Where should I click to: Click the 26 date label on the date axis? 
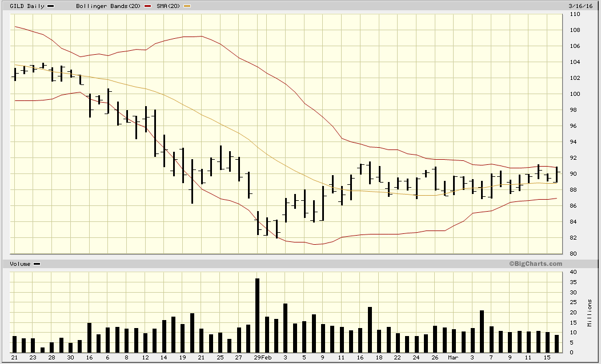tap(435, 358)
